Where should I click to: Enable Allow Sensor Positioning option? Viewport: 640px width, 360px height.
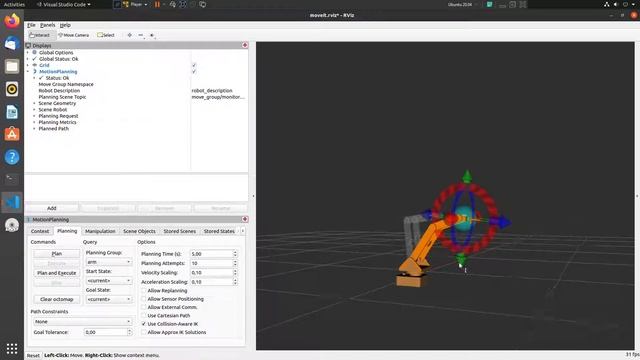[x=144, y=299]
